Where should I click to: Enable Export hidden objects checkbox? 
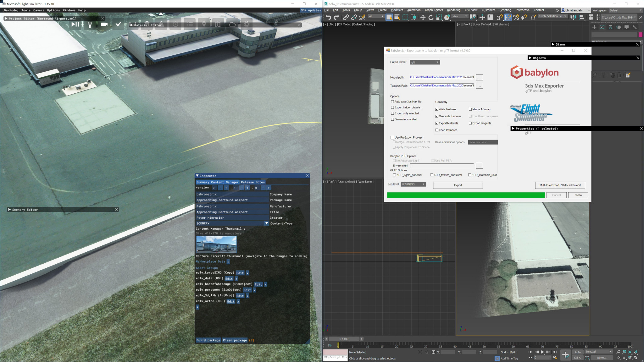click(x=392, y=107)
